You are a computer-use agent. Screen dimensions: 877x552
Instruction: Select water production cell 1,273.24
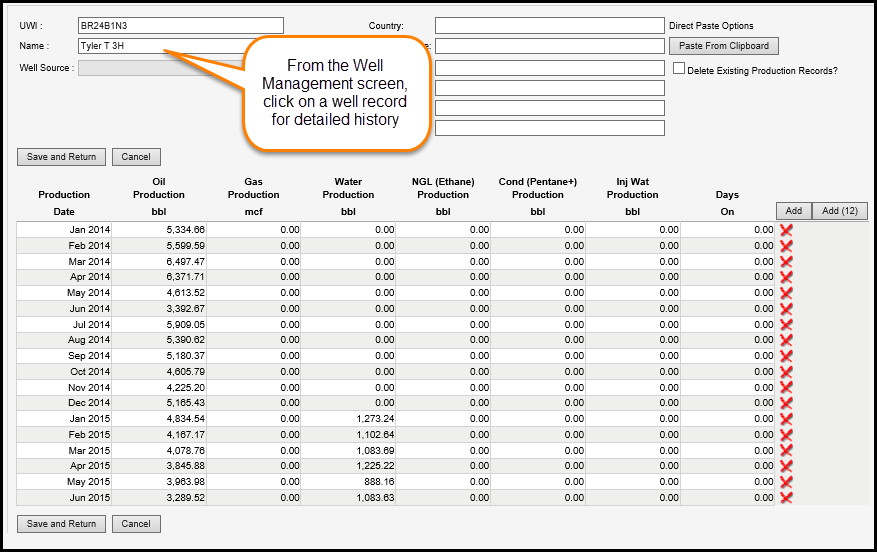click(x=348, y=419)
